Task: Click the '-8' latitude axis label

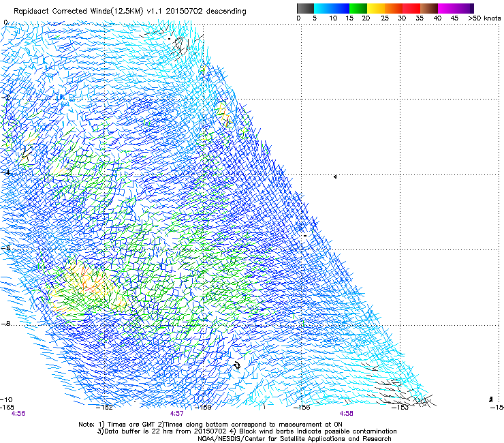Action: pyautogui.click(x=5, y=323)
